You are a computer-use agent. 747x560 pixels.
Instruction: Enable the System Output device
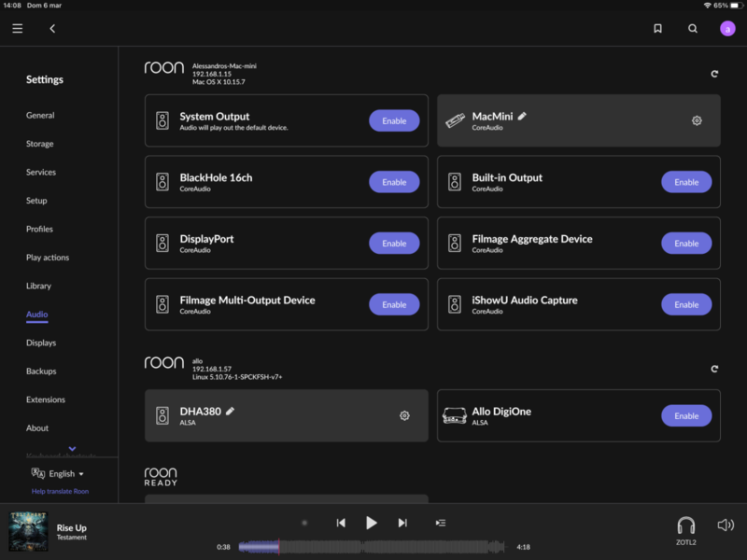pyautogui.click(x=394, y=120)
